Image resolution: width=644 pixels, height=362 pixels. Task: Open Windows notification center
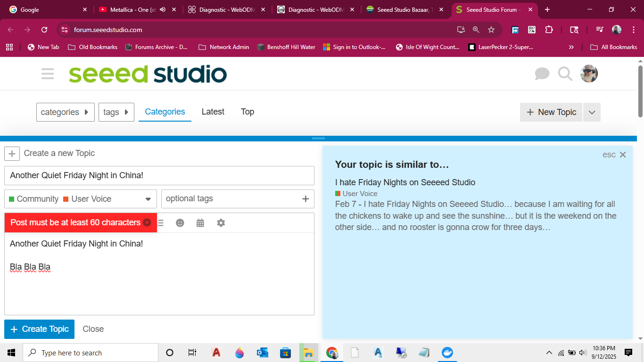pos(628,353)
